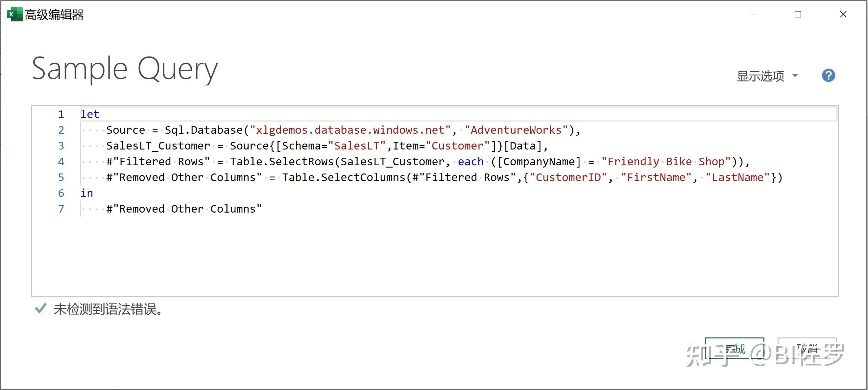Expand the 显示选项 display options dropdown

(767, 76)
